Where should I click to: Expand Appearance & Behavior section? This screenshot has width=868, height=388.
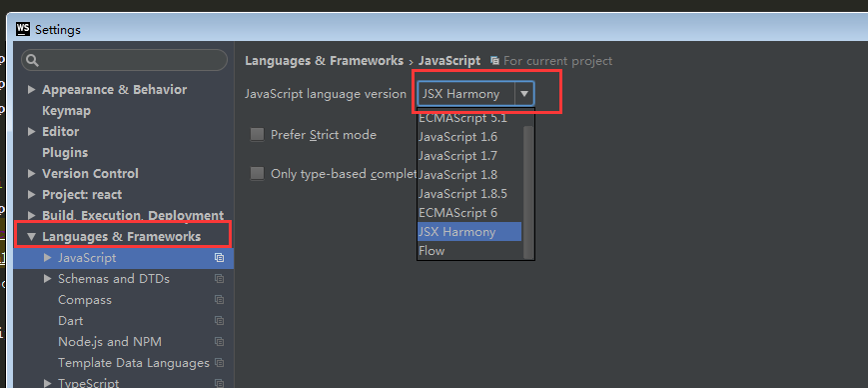32,90
